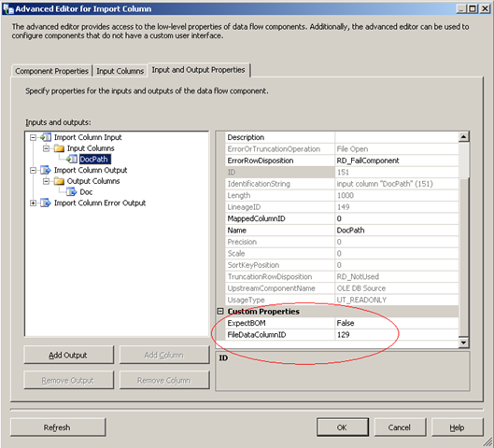Select the Input and Output Properties tab
The height and width of the screenshot is (448, 494).
pyautogui.click(x=199, y=70)
